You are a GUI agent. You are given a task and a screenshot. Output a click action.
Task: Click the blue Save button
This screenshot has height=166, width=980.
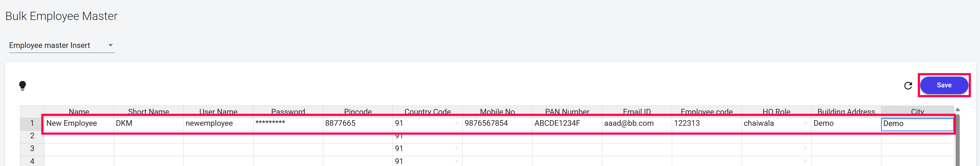point(944,85)
